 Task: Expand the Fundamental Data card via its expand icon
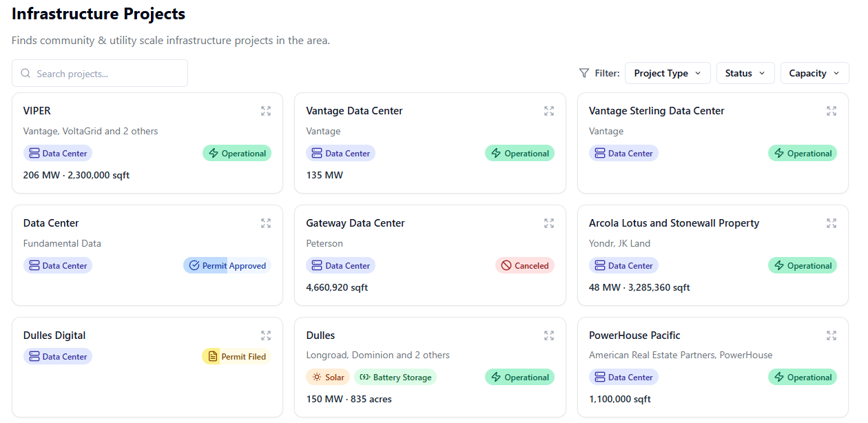[x=266, y=223]
